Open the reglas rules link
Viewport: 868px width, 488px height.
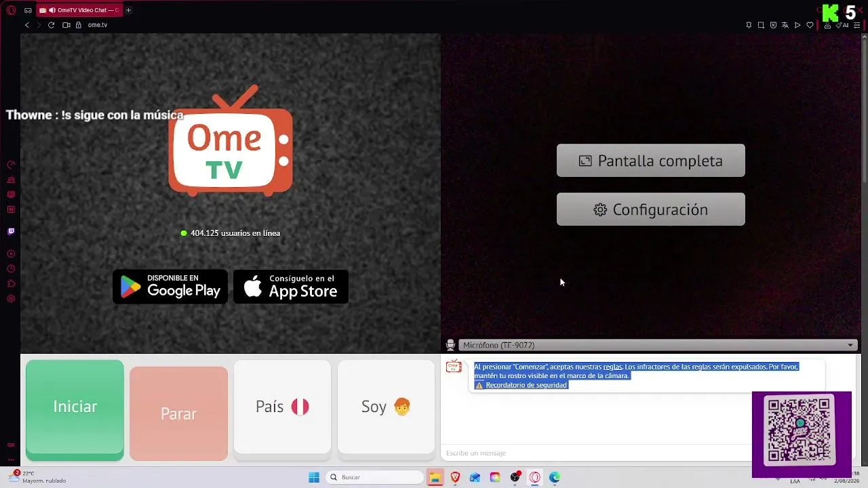(612, 367)
